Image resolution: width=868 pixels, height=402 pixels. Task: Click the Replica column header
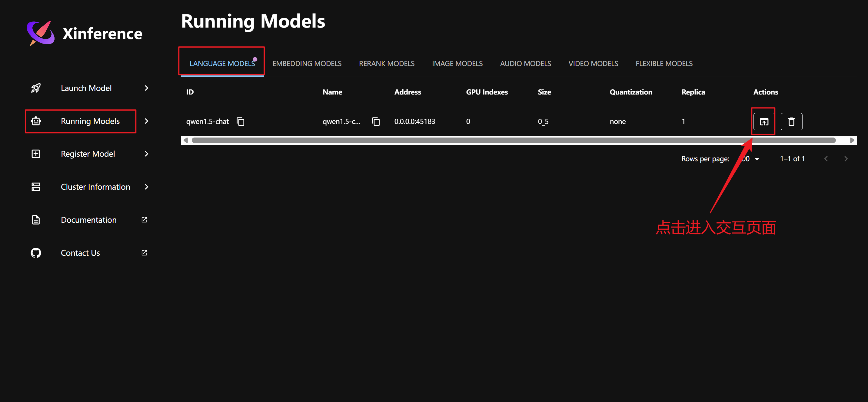(x=693, y=92)
